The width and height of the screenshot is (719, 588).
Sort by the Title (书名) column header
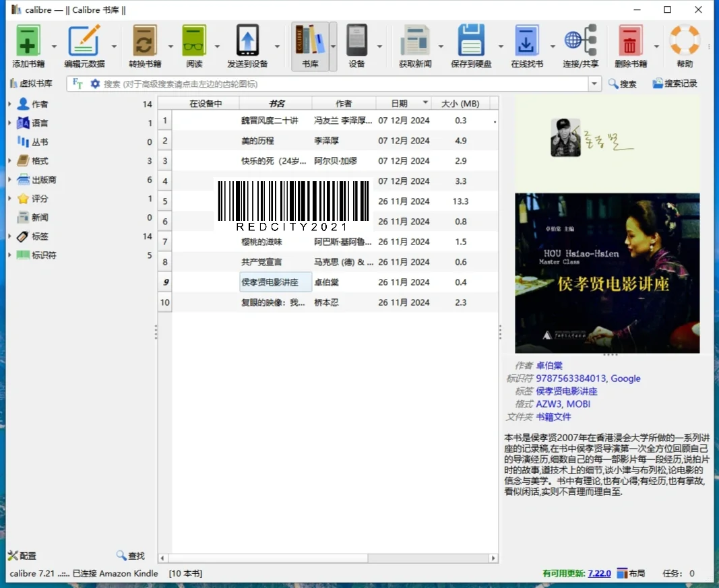[x=276, y=104]
